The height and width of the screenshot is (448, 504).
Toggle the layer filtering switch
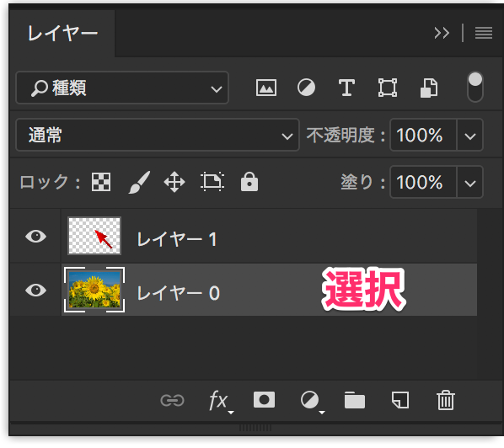475,87
